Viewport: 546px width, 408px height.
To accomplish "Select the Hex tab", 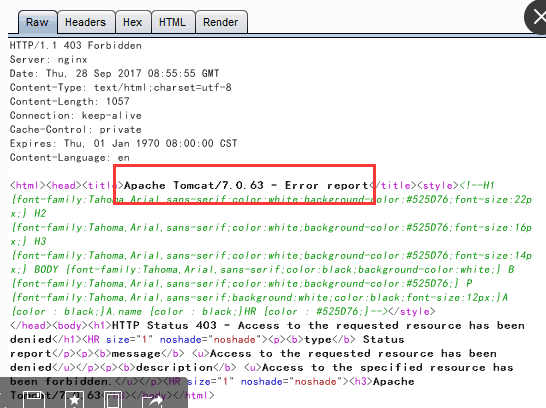I will click(x=133, y=22).
